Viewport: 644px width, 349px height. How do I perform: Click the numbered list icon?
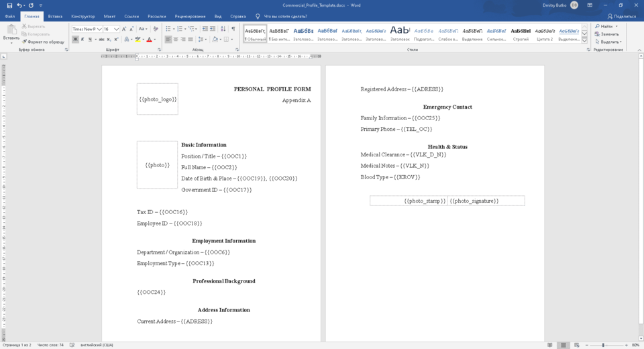pyautogui.click(x=180, y=29)
